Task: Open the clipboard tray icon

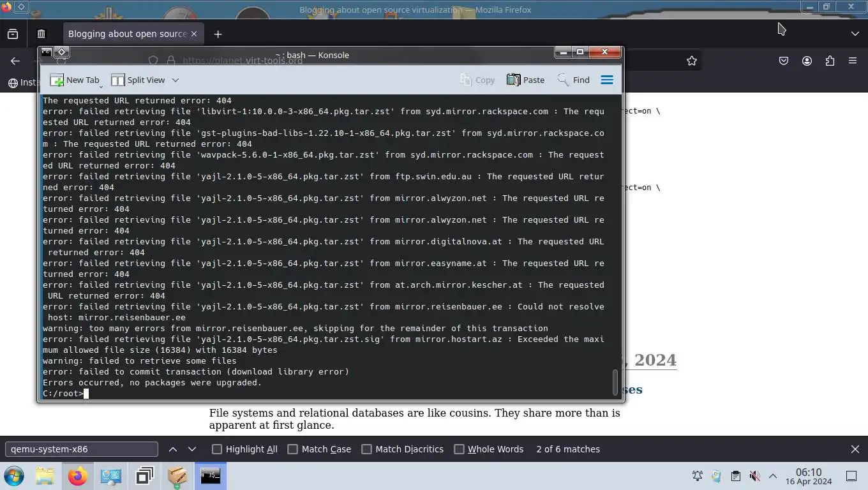Action: tap(736, 476)
